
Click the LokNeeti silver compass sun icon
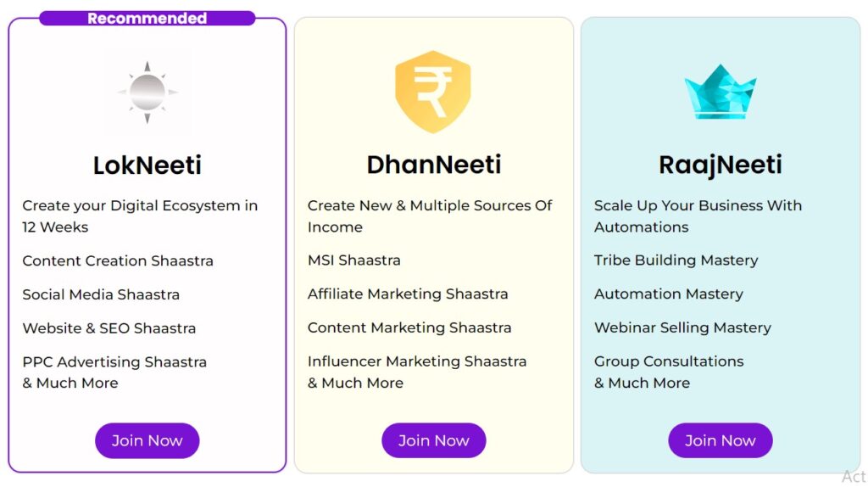point(147,92)
